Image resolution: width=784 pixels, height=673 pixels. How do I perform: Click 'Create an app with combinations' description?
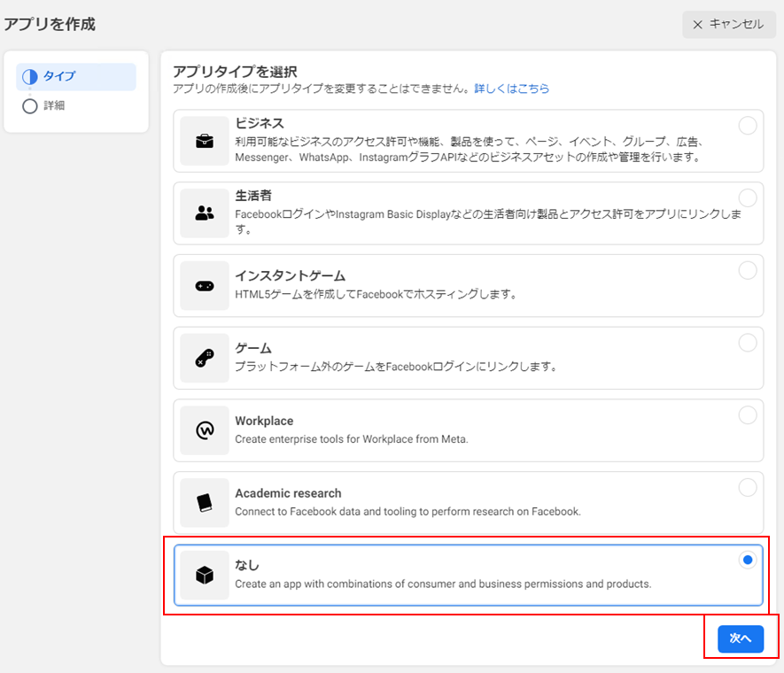click(x=443, y=584)
